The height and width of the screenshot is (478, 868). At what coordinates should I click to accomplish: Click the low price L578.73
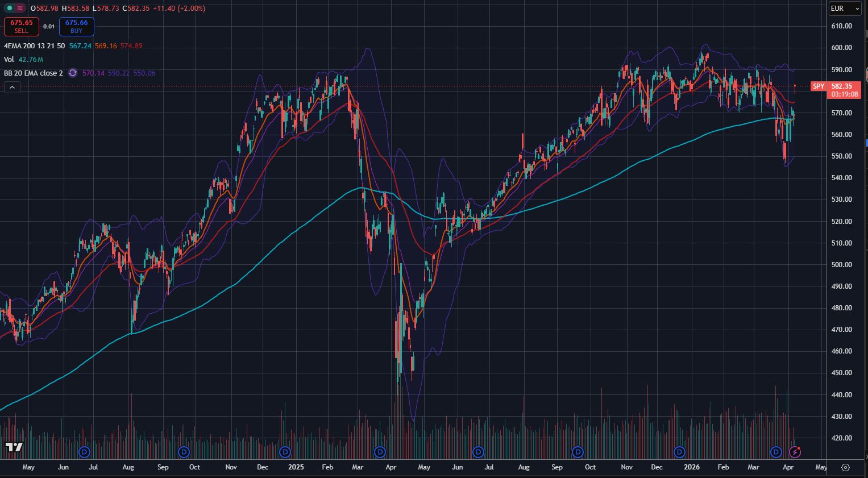105,9
